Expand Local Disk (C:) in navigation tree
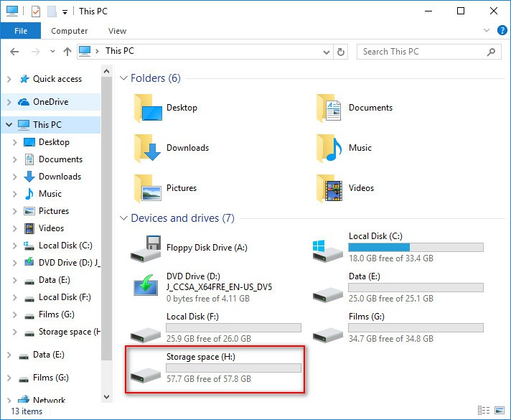The width and height of the screenshot is (511, 420). tap(14, 246)
